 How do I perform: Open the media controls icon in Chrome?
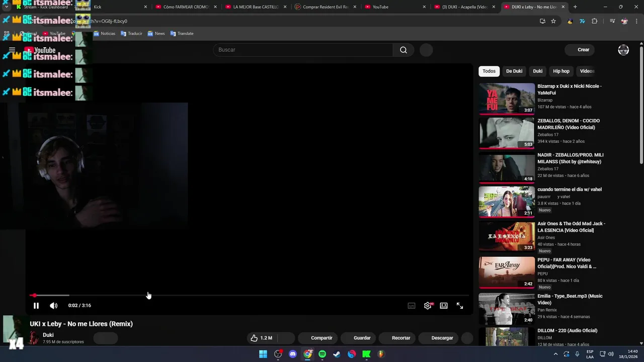[x=612, y=21]
